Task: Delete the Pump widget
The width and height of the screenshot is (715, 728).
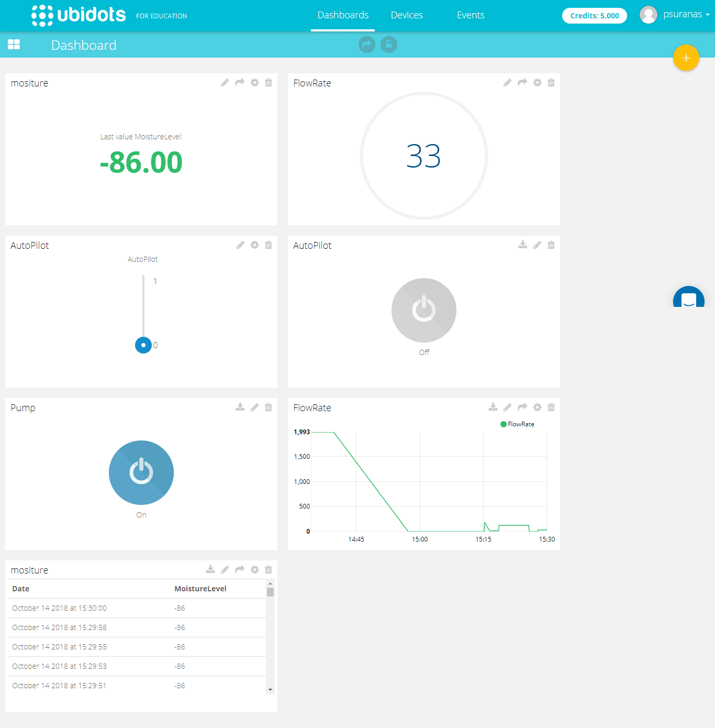Action: [x=269, y=407]
